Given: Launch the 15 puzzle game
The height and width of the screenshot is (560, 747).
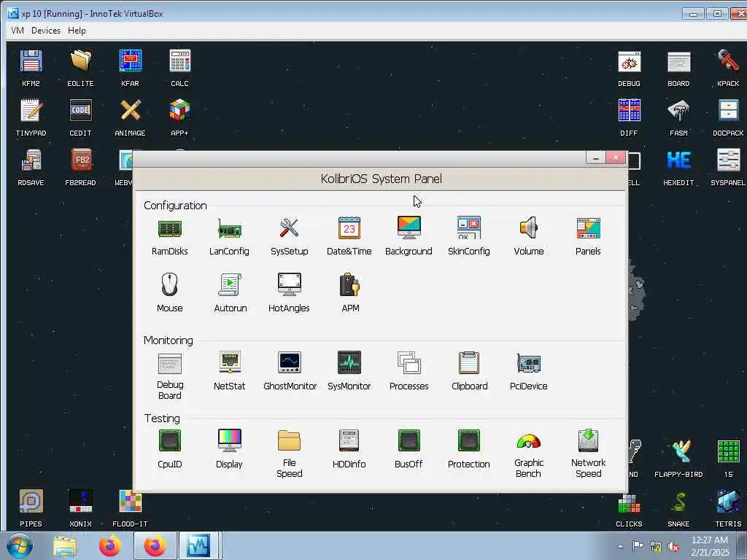Looking at the screenshot, I should click(x=729, y=459).
